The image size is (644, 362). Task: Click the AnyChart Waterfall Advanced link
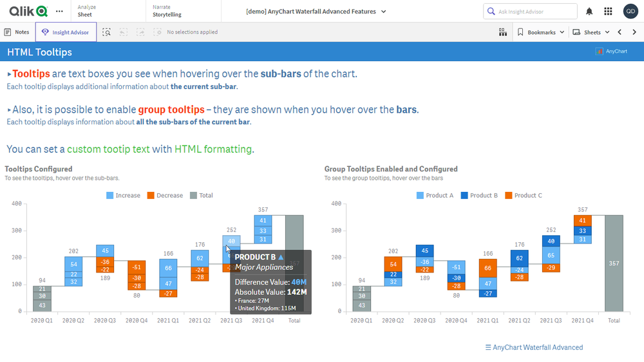tap(534, 347)
